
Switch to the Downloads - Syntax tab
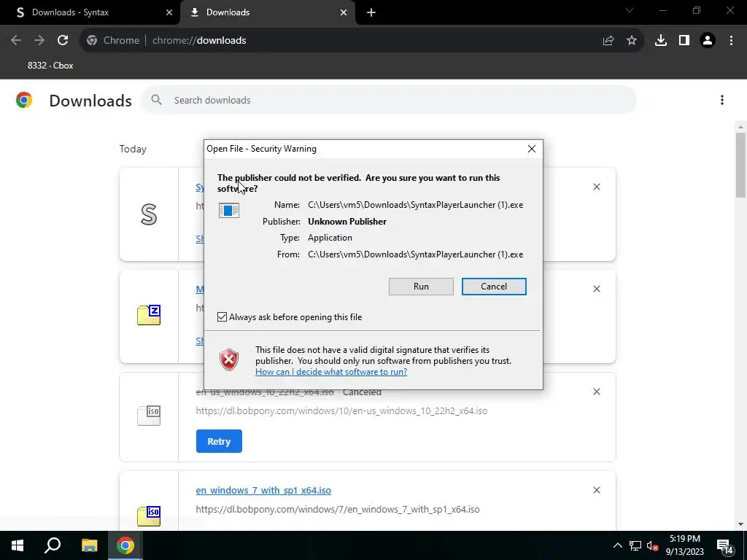pyautogui.click(x=90, y=12)
